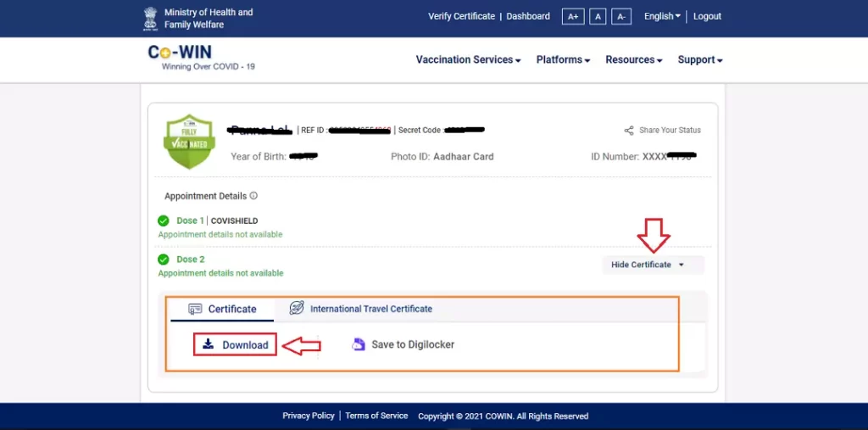Click the Fully Vaccinated shield badge
The height and width of the screenshot is (430, 868).
(x=189, y=142)
